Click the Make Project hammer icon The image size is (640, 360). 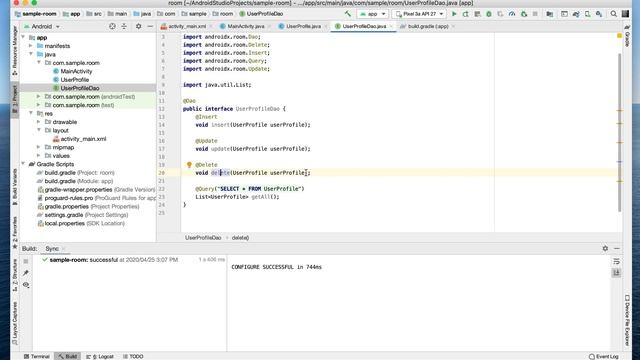point(347,14)
